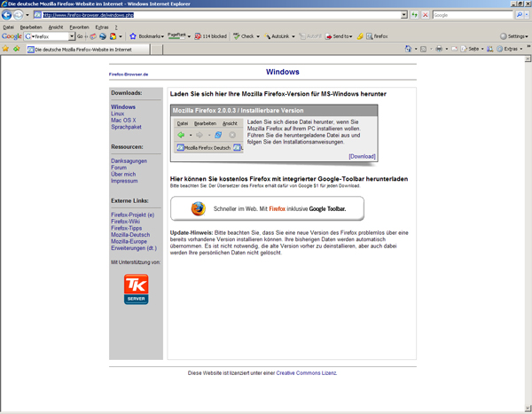The height and width of the screenshot is (414, 532).
Task: Click the Firefox with Google Toolbar banner
Action: point(267,208)
